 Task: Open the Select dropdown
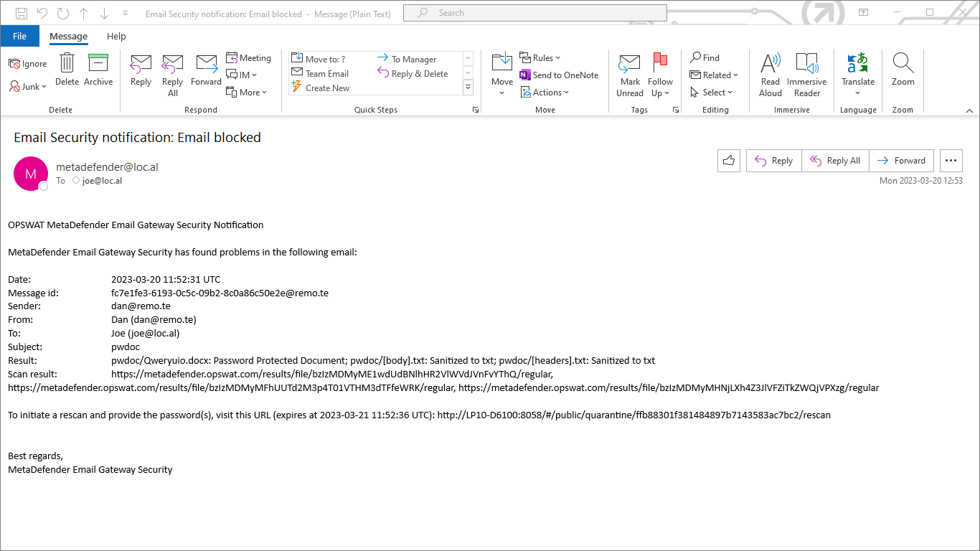712,93
